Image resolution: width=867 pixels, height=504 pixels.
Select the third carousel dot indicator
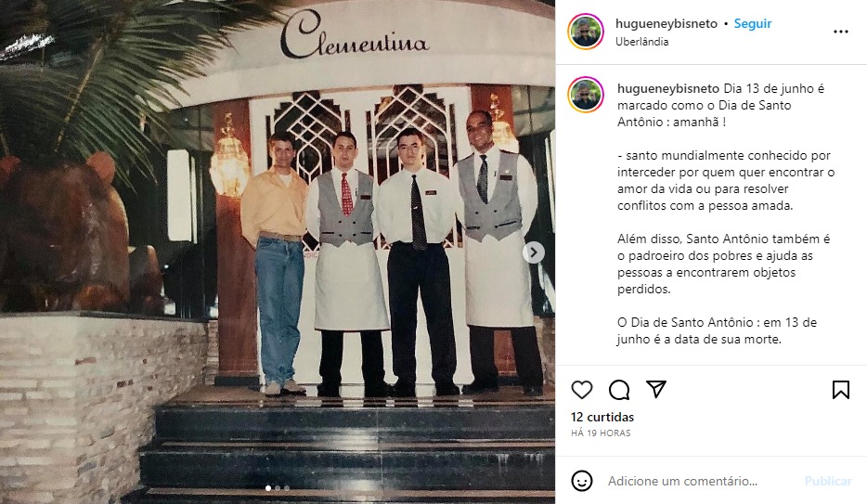point(287,488)
